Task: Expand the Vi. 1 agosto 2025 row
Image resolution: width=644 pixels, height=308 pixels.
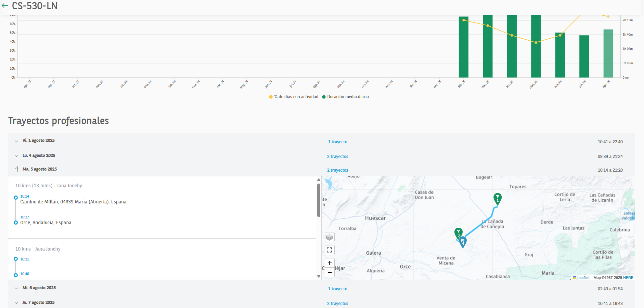Action: pyautogui.click(x=16, y=141)
